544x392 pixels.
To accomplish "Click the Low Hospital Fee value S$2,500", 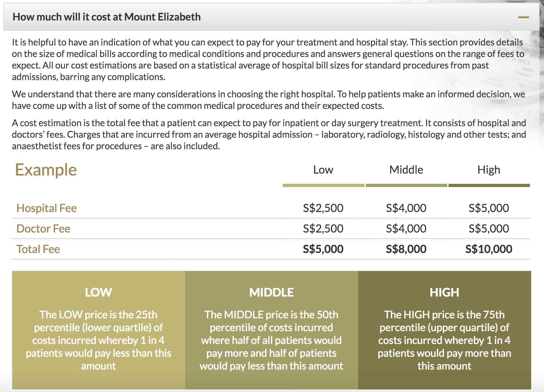I will (323, 208).
